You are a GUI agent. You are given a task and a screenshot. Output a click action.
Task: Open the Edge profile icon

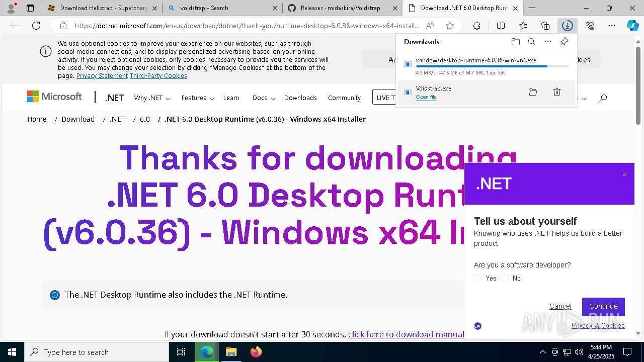coord(11,8)
